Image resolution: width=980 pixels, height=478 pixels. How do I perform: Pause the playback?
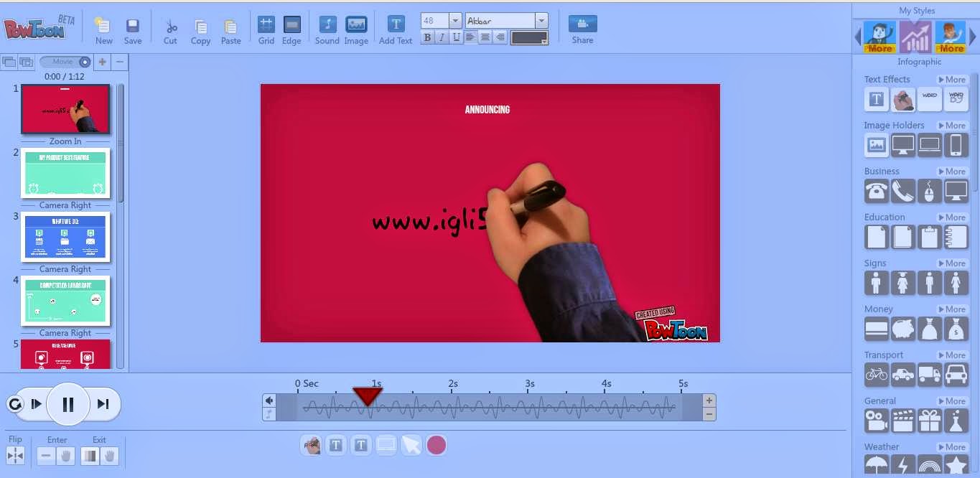point(68,404)
